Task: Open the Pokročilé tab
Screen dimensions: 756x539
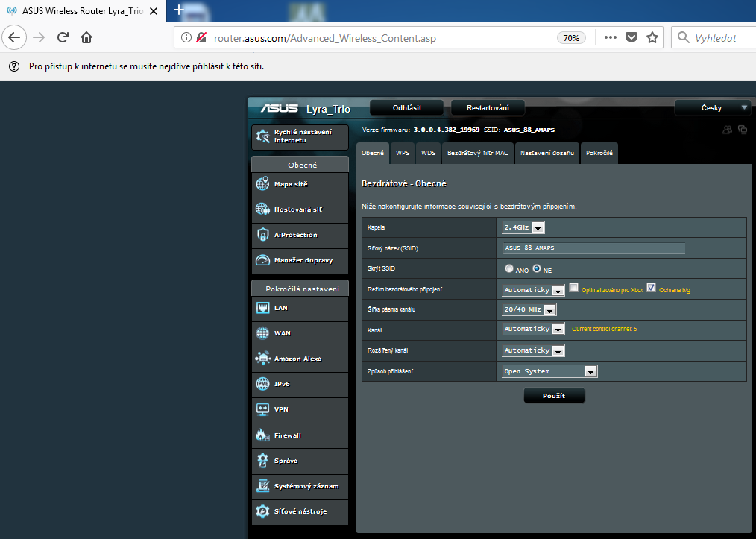Action: point(599,153)
